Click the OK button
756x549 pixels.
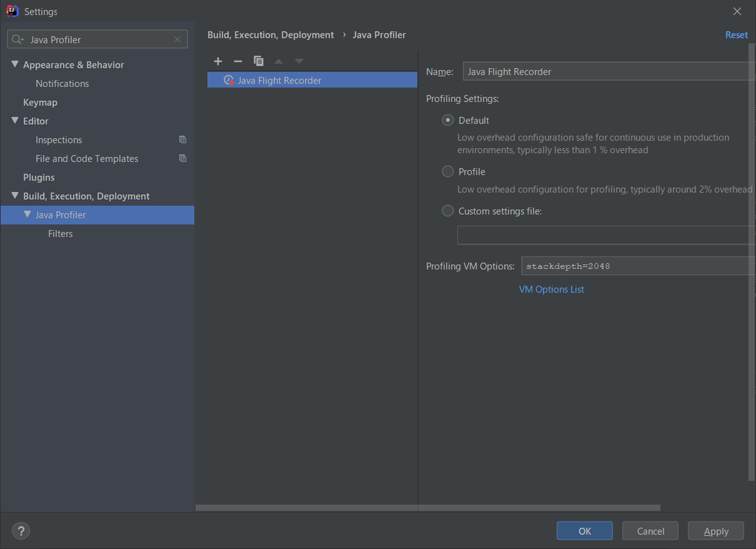[585, 531]
